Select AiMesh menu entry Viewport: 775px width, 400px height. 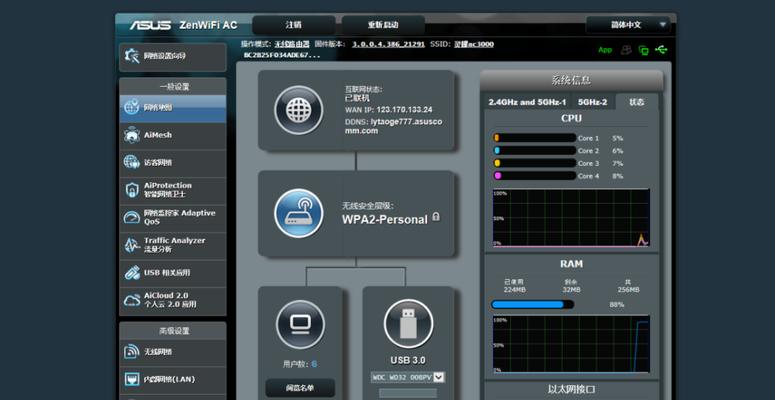coord(172,135)
